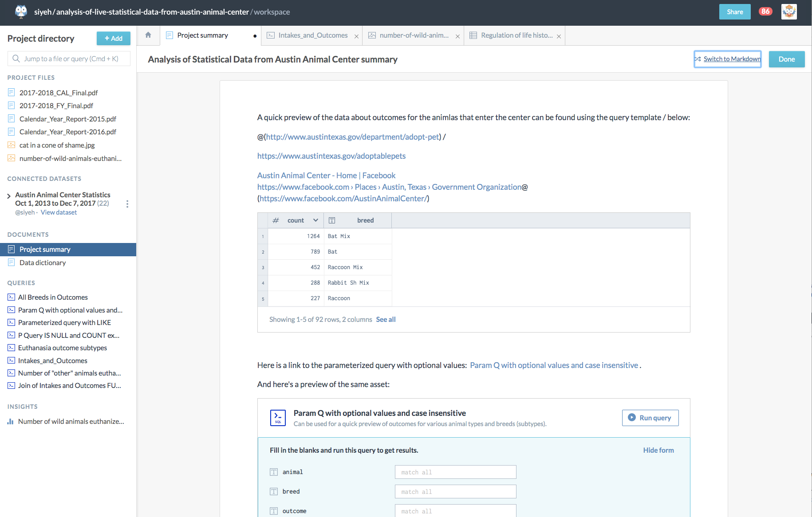
Task: Click the query icon beside Euthanasia outcome subtypes
Action: 12,348
